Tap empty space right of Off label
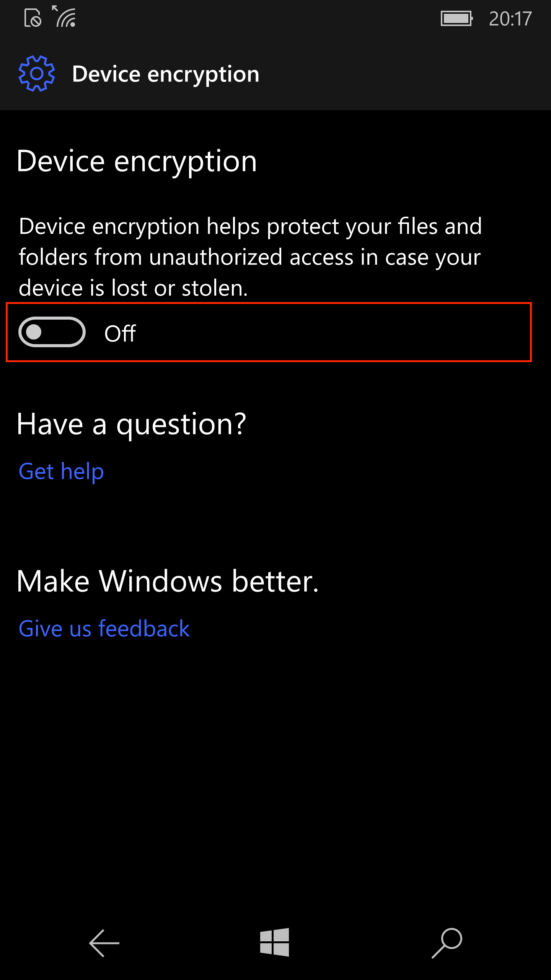This screenshot has width=551, height=980. (333, 332)
